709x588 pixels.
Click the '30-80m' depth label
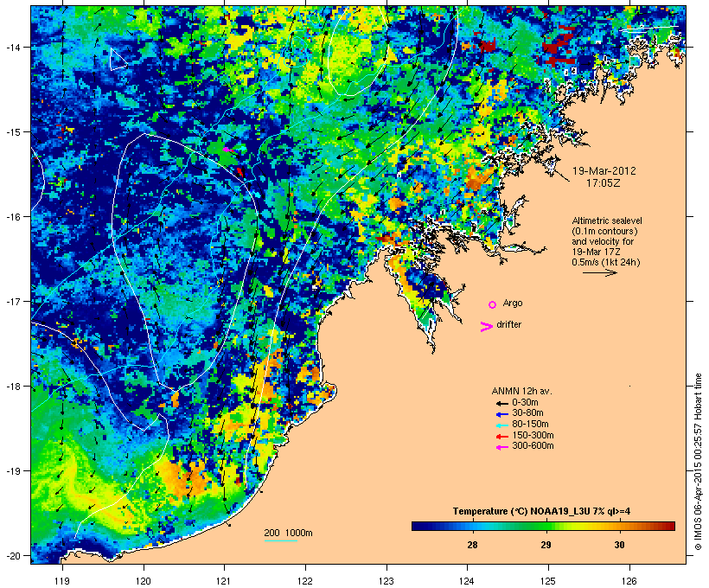(527, 413)
